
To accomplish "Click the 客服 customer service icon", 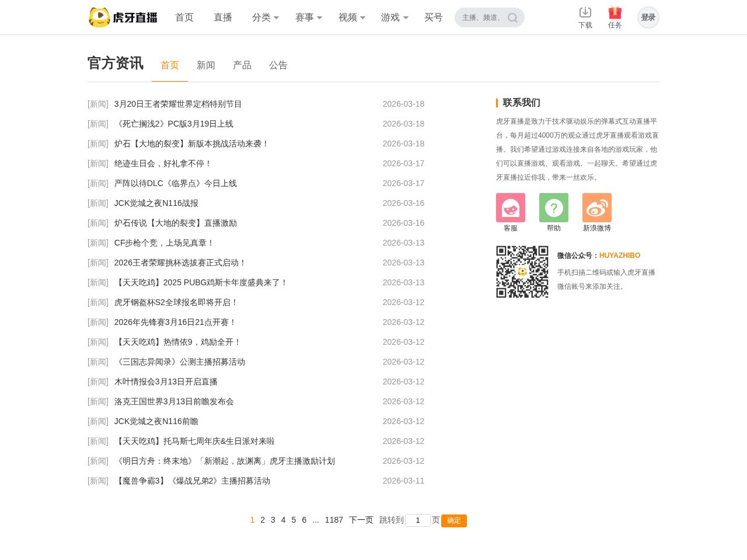I will (x=510, y=208).
